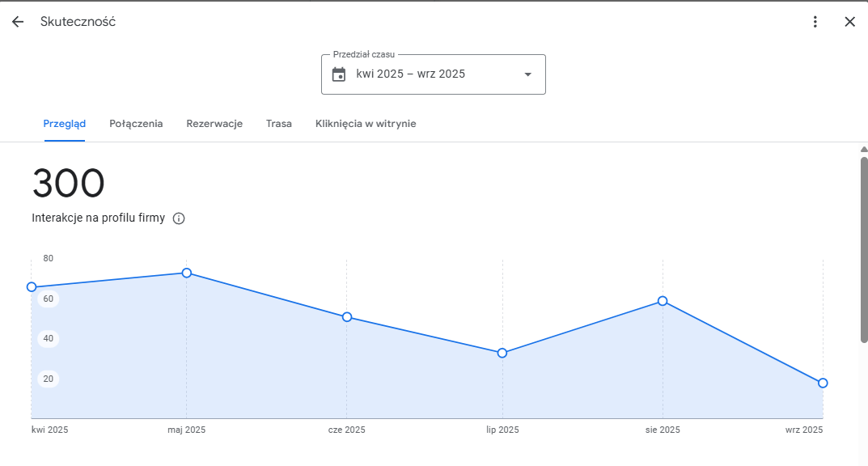
Task: View the Kliknięcia w witrynie tab
Action: click(x=366, y=124)
